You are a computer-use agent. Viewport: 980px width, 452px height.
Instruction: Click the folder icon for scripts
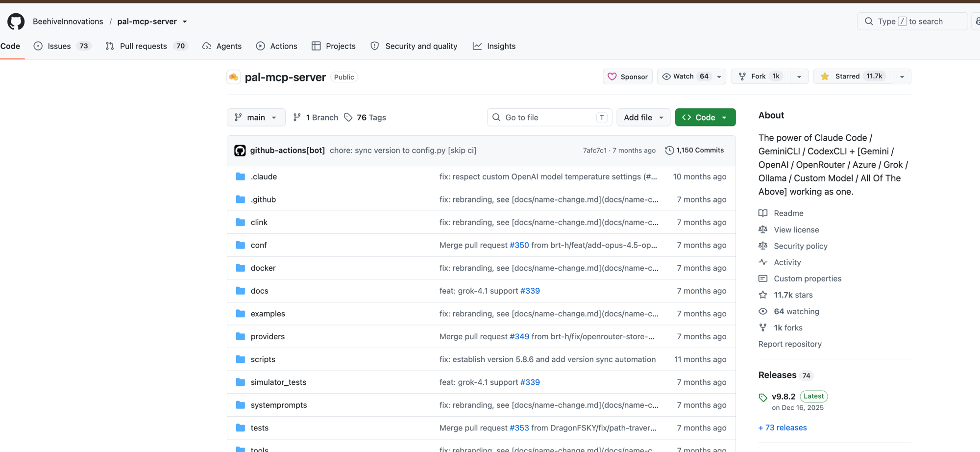pyautogui.click(x=240, y=359)
